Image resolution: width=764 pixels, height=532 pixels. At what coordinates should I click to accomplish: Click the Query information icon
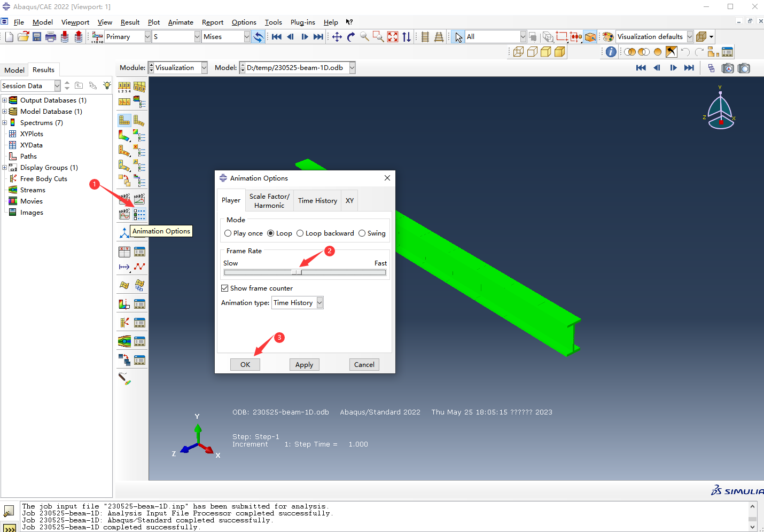click(611, 52)
